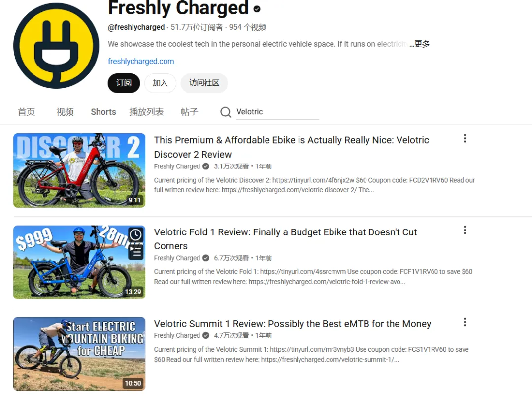The height and width of the screenshot is (396, 532).
Task: Open the Velotric Summit 1 video thumbnail
Action: point(79,354)
